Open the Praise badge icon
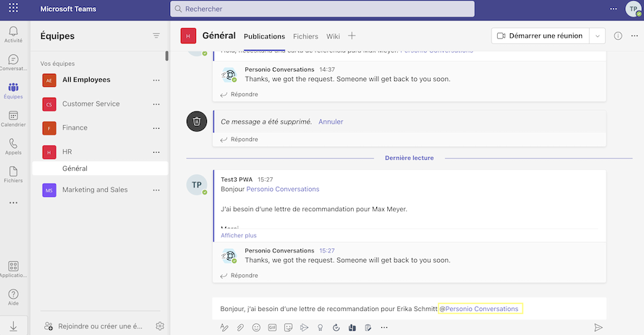Screen dimensions: 644x335 pyautogui.click(x=320, y=327)
